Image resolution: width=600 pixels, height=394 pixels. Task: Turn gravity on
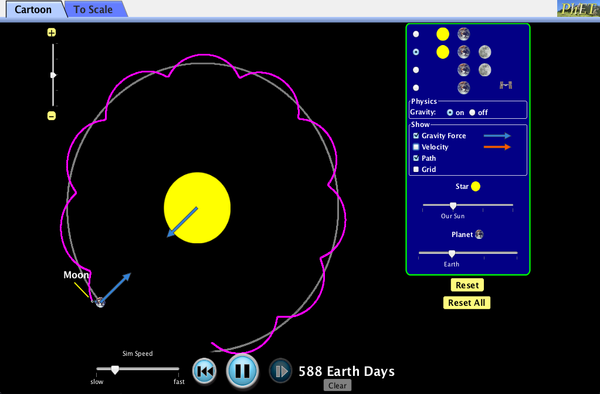coord(450,112)
